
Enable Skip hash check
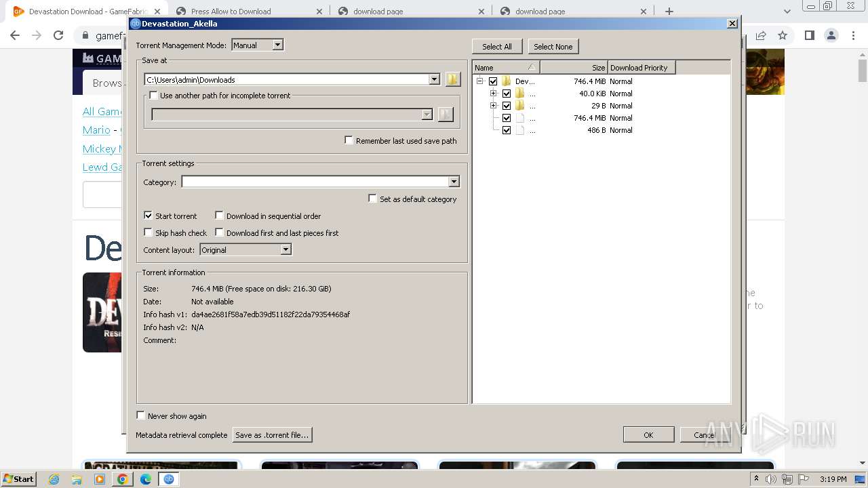[x=148, y=232]
